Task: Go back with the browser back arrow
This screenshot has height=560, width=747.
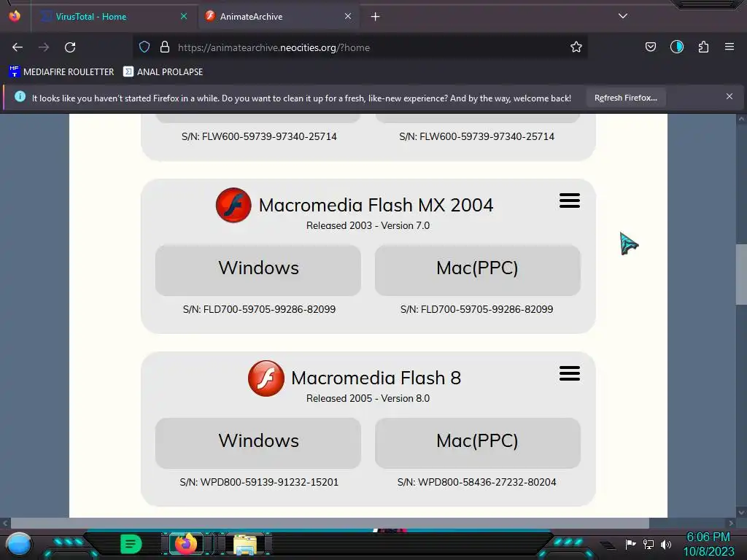Action: pyautogui.click(x=18, y=47)
